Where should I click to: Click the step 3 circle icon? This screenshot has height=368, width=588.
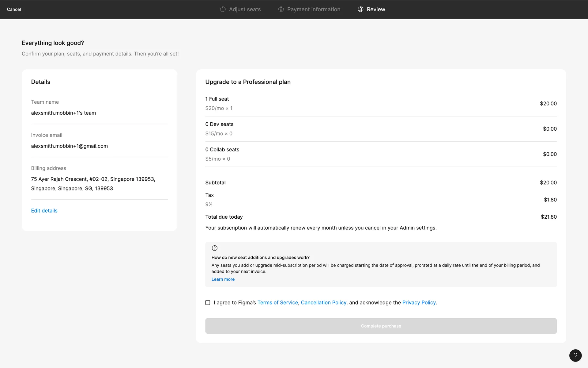pos(360,9)
